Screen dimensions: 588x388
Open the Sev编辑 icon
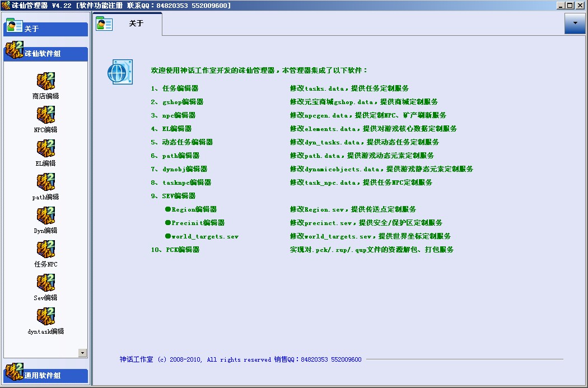coord(45,284)
